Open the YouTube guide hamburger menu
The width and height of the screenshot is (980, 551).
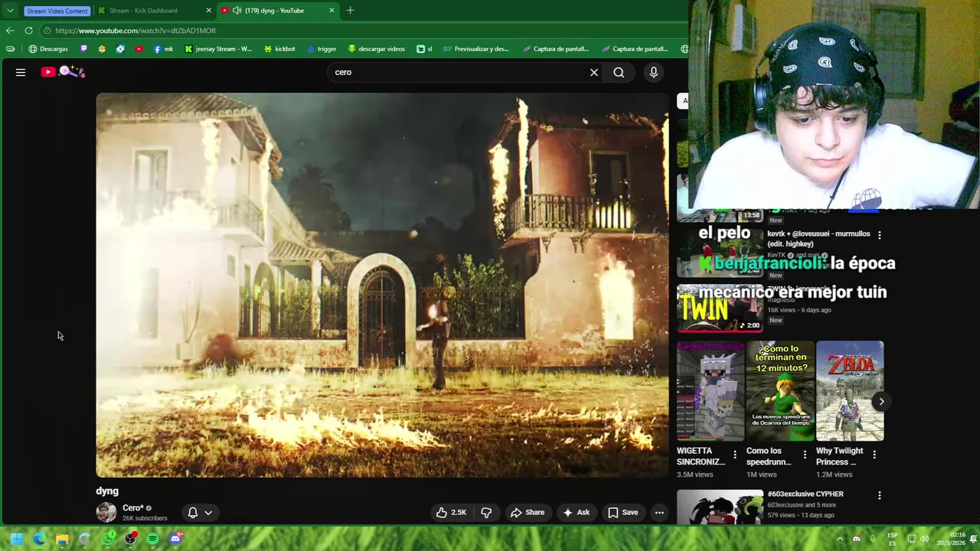(x=21, y=72)
